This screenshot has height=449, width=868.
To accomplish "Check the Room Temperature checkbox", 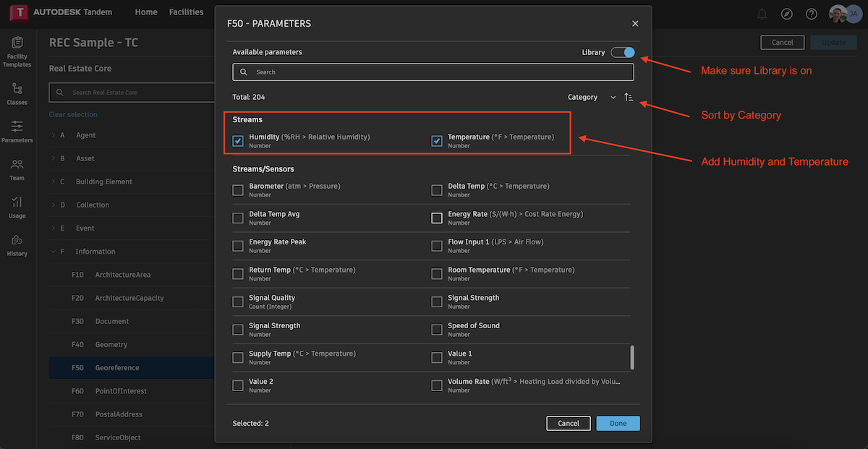I will coord(437,274).
